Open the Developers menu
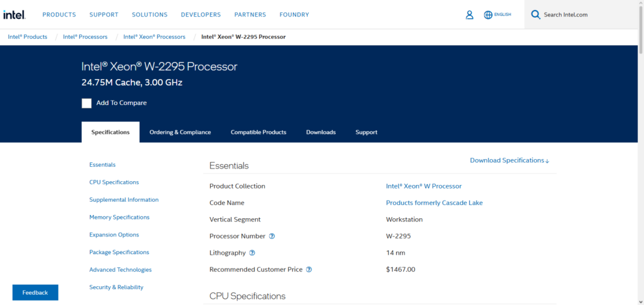644x305 pixels. (x=201, y=14)
